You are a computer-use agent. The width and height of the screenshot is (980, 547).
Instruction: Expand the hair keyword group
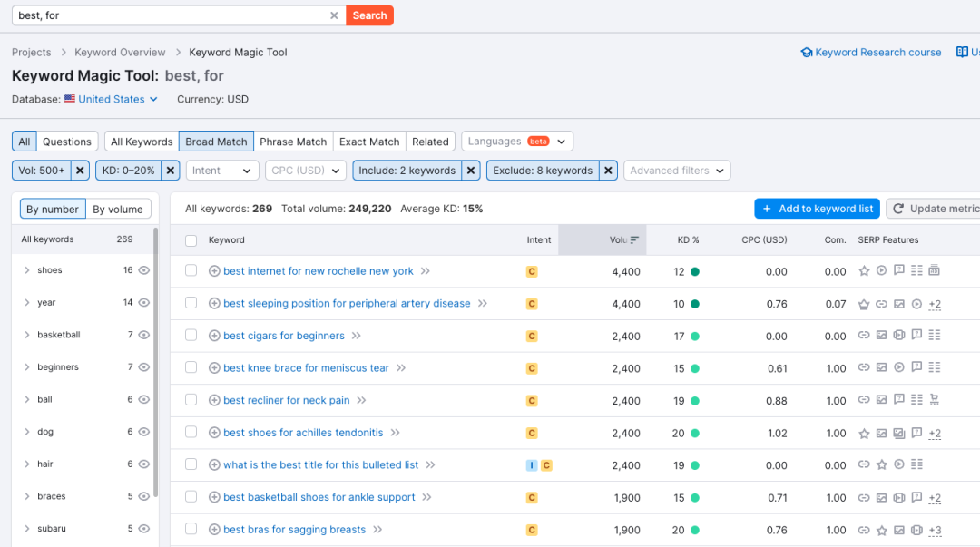point(27,464)
